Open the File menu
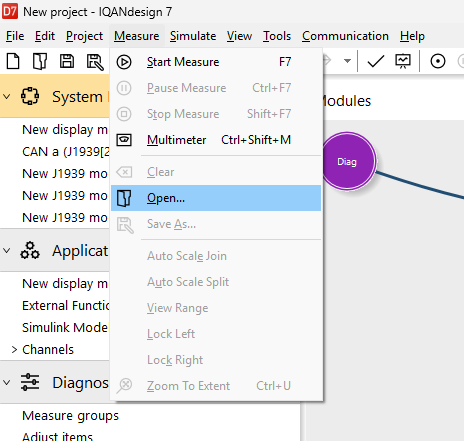Screen dimensions: 464x441 [15, 36]
